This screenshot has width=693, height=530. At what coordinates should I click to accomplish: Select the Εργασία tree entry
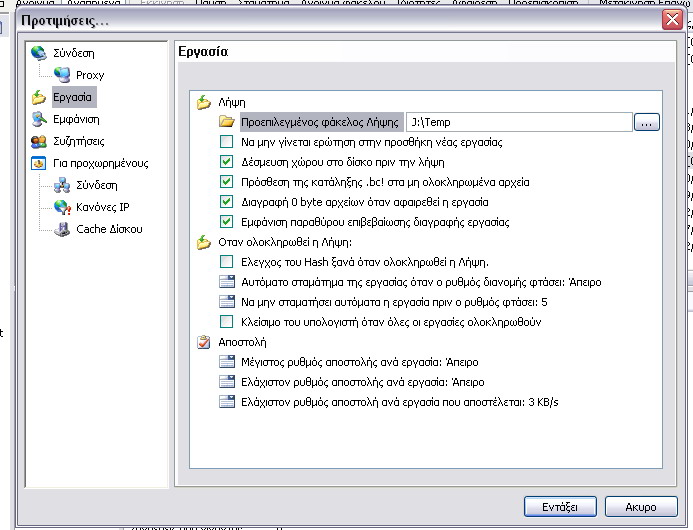click(x=72, y=97)
